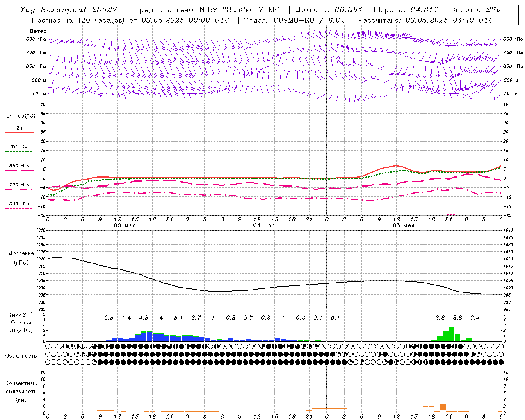Click the station title Yug_Saranpaul_23527

(68, 10)
